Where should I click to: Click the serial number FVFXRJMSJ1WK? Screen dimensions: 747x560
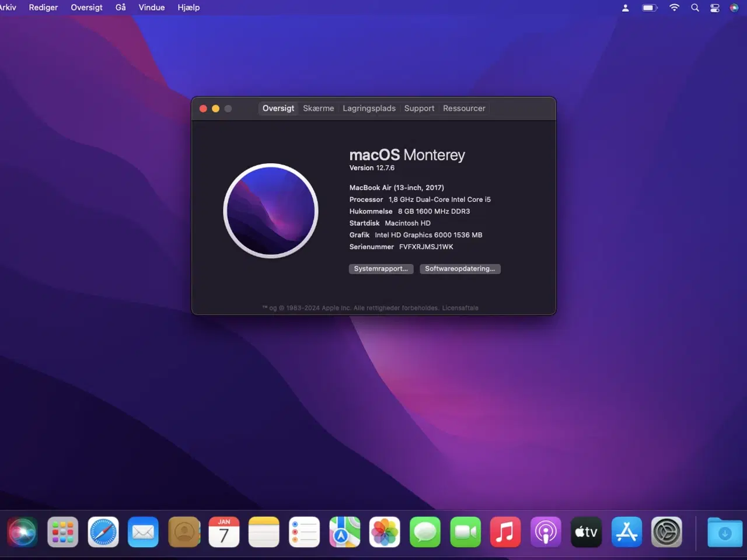[426, 247]
